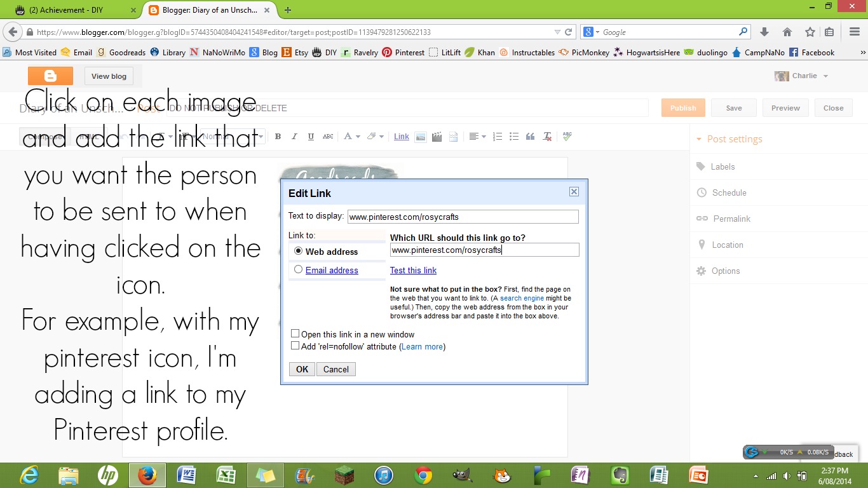Select the 'Blogger: Diary of an Unsch...' tab
The height and width of the screenshot is (488, 868).
click(208, 10)
